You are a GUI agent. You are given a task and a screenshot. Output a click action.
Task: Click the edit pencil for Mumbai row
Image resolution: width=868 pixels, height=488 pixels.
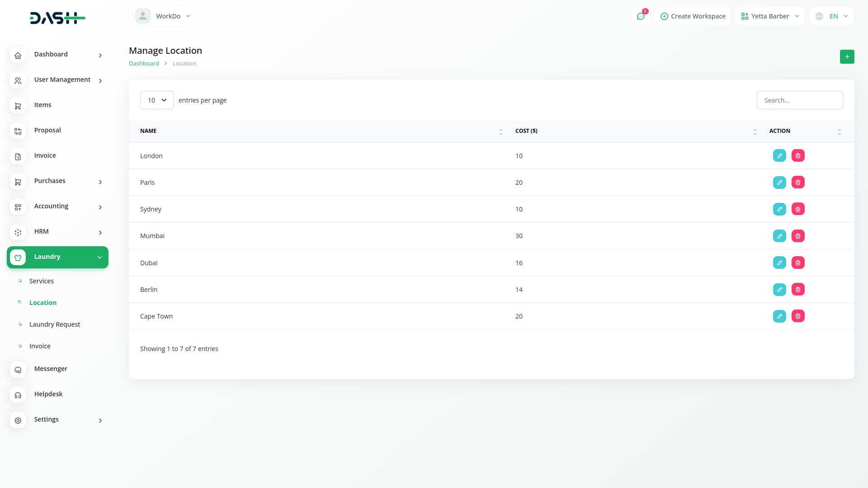(x=779, y=236)
